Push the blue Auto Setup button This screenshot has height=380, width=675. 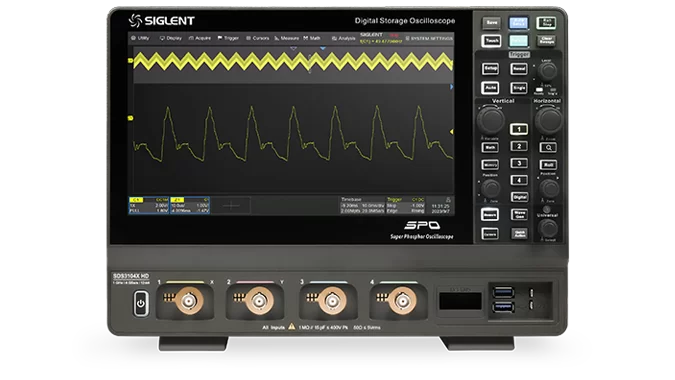coord(518,22)
